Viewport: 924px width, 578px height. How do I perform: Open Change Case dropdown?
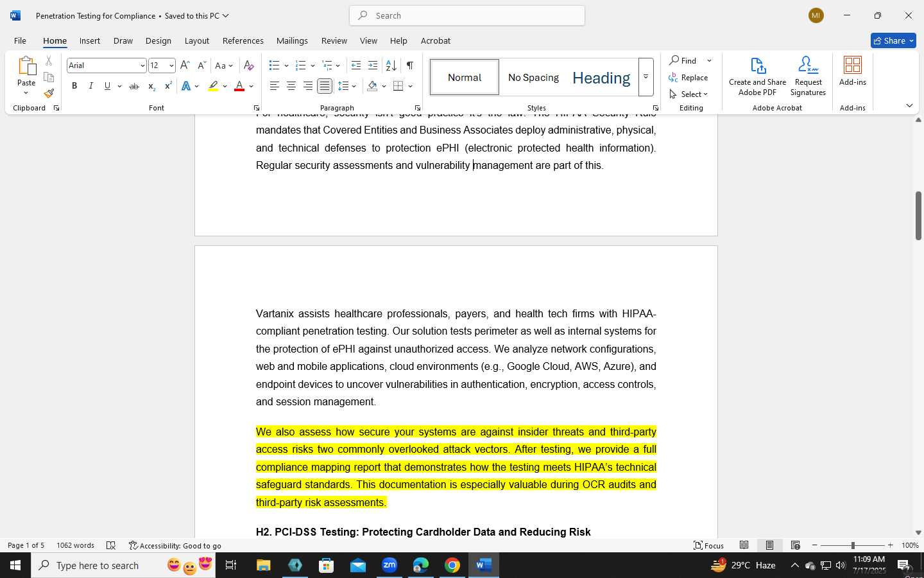coord(224,66)
